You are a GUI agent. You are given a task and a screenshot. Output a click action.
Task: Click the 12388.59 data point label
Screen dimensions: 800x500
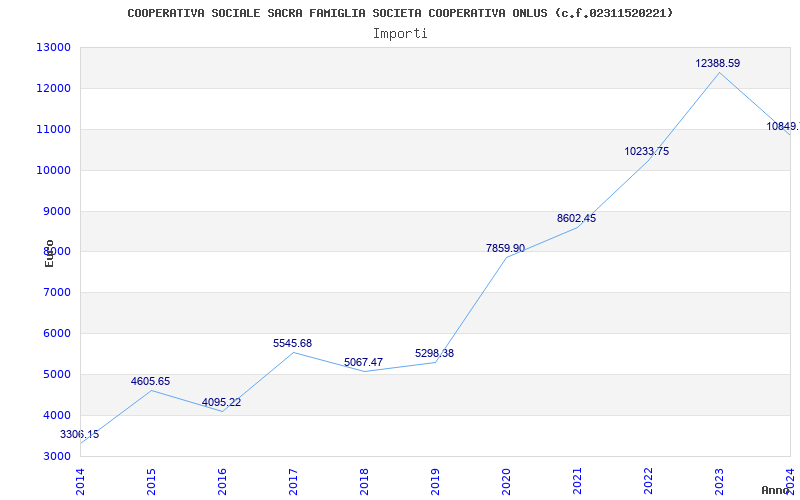pyautogui.click(x=717, y=63)
